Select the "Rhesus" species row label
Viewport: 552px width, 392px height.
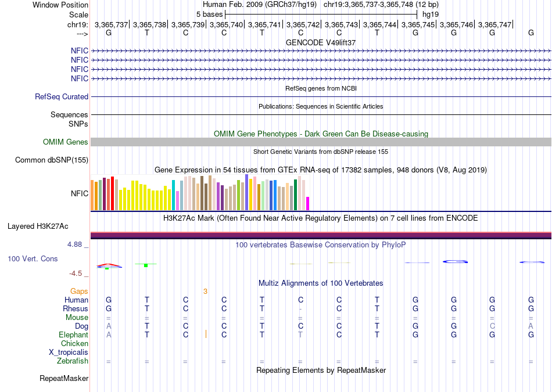(76, 308)
